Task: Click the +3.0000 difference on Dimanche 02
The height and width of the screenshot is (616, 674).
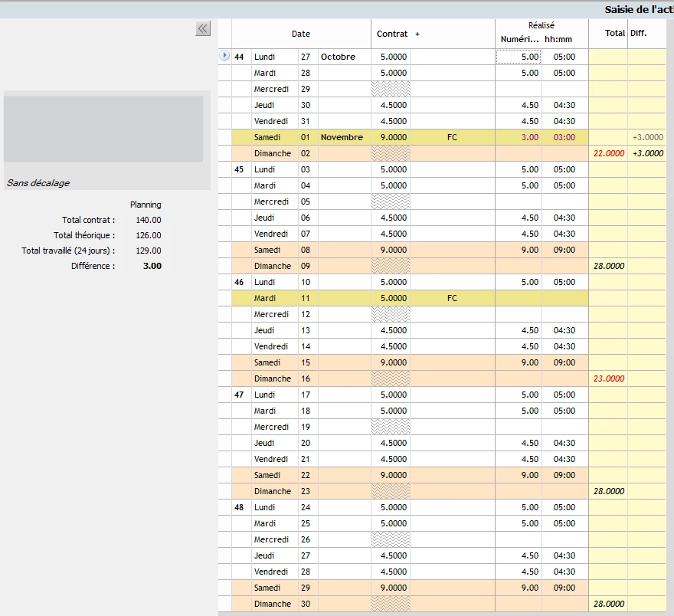Action: click(x=648, y=153)
